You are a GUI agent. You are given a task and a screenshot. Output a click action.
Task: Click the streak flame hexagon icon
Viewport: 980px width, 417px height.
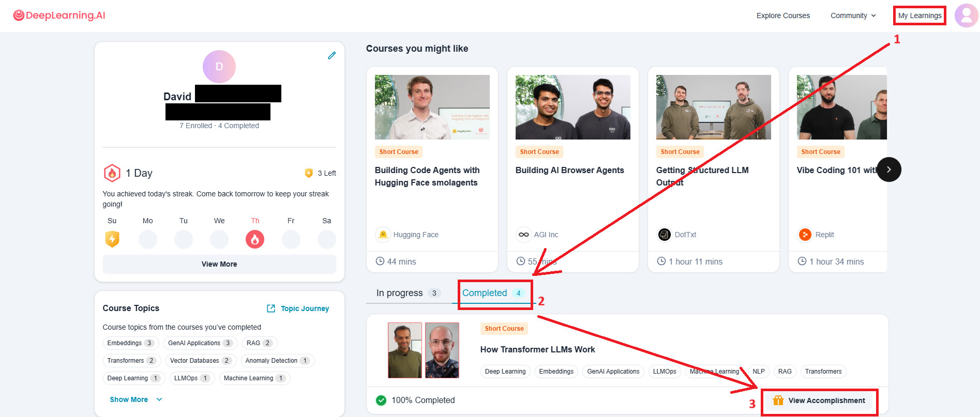(112, 173)
